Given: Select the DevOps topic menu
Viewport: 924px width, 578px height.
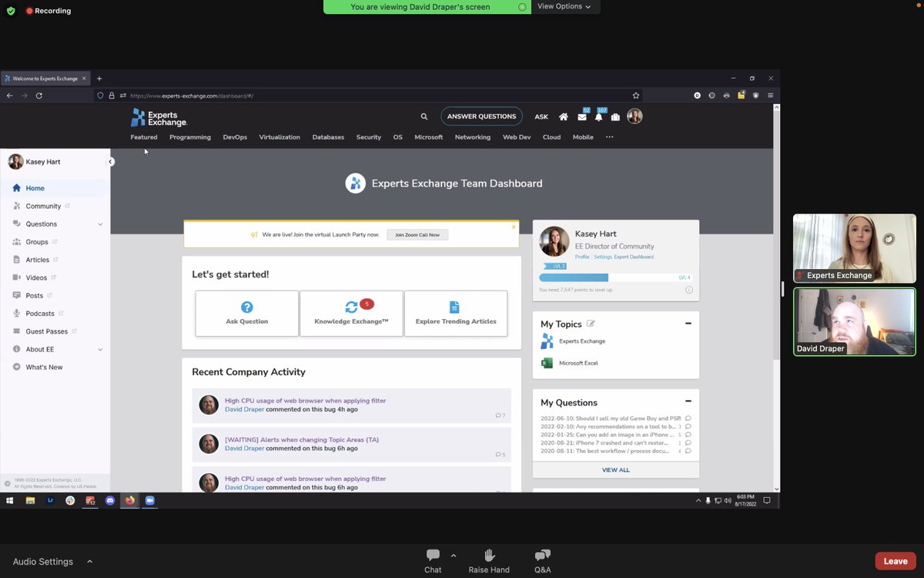Looking at the screenshot, I should pos(235,137).
